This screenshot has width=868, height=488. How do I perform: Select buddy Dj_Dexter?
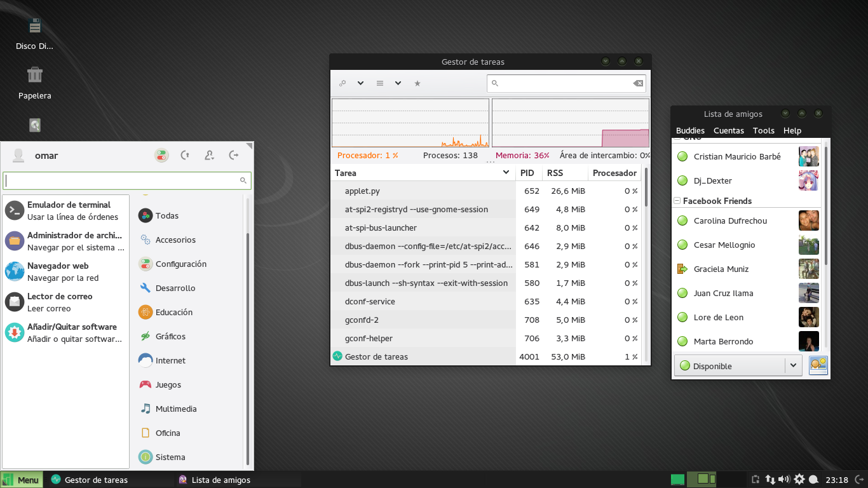747,180
